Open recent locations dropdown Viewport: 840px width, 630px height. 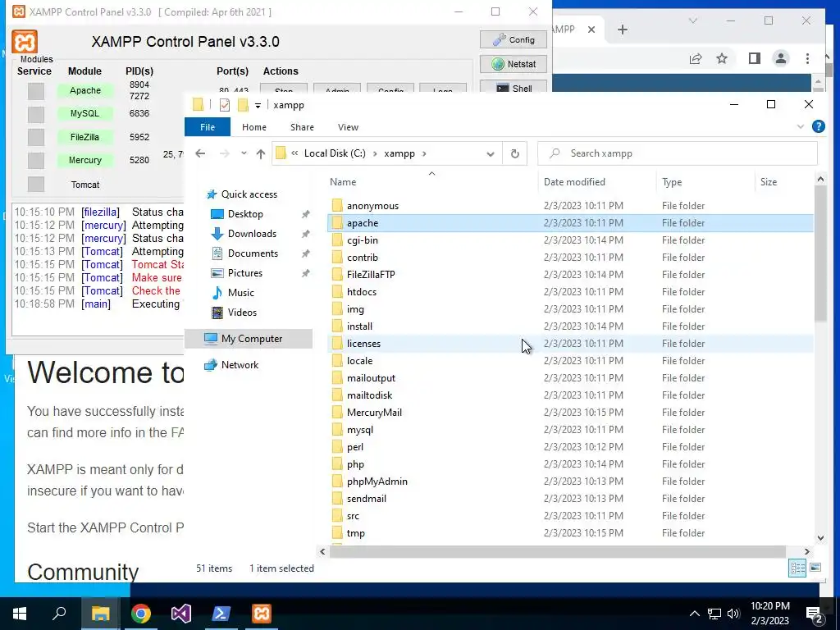[x=244, y=153]
